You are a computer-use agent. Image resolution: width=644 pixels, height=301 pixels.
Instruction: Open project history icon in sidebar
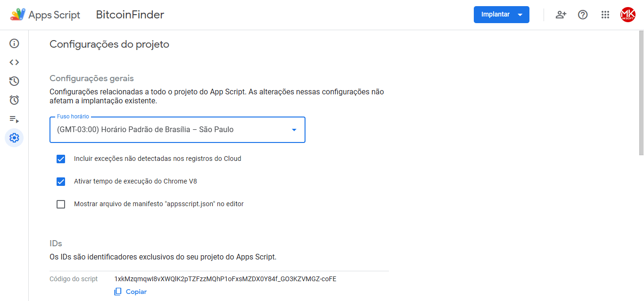coord(14,81)
